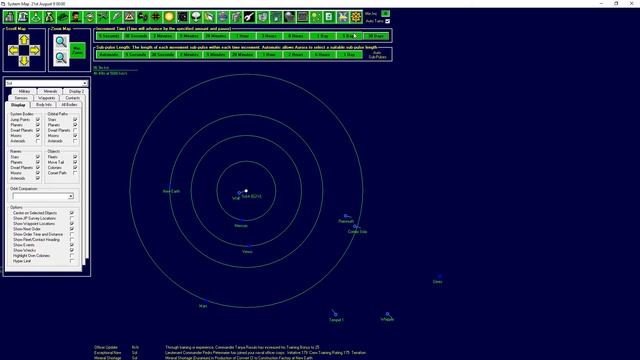Click the yellow-green dots toolbar icon

(316, 17)
